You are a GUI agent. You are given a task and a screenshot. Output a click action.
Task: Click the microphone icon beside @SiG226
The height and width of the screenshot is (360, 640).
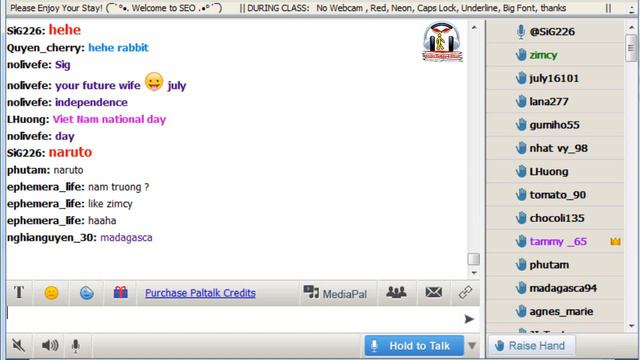point(520,31)
